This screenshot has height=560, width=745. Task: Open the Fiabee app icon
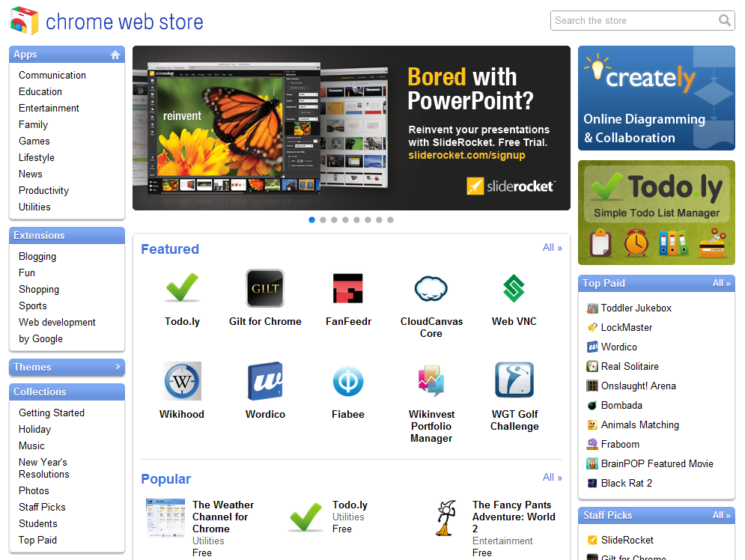(348, 381)
